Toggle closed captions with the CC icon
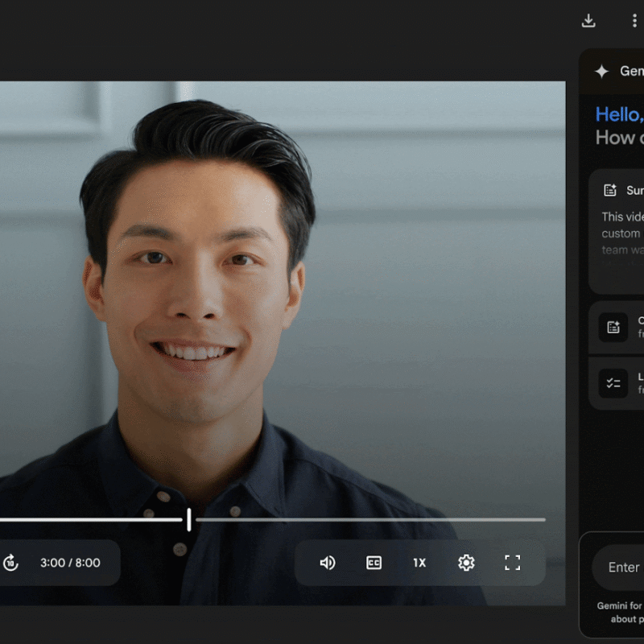Viewport: 644px width, 644px height. (374, 563)
